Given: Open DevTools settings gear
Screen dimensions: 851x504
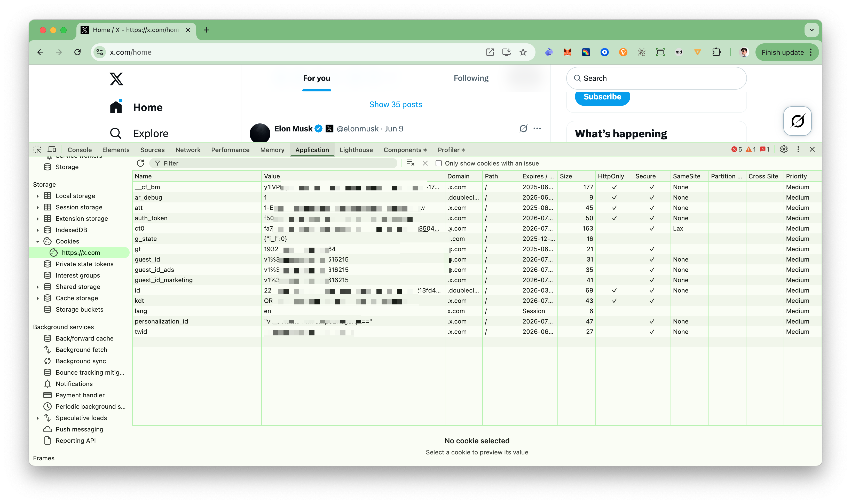Looking at the screenshot, I should (783, 149).
